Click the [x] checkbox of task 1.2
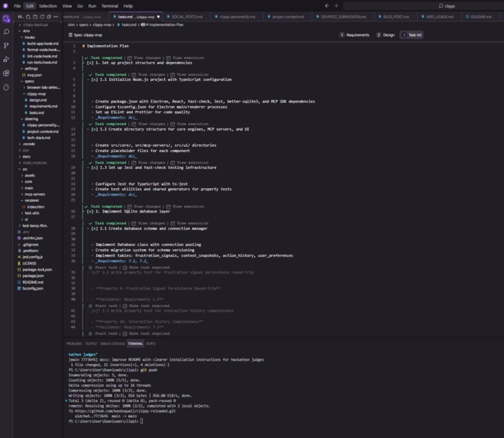This screenshot has width=504, height=438. [95, 129]
